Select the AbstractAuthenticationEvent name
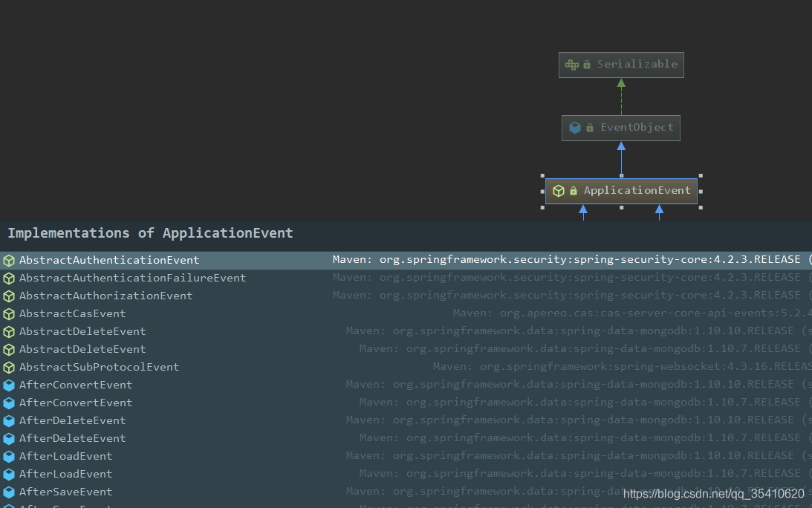This screenshot has width=812, height=508. point(109,260)
